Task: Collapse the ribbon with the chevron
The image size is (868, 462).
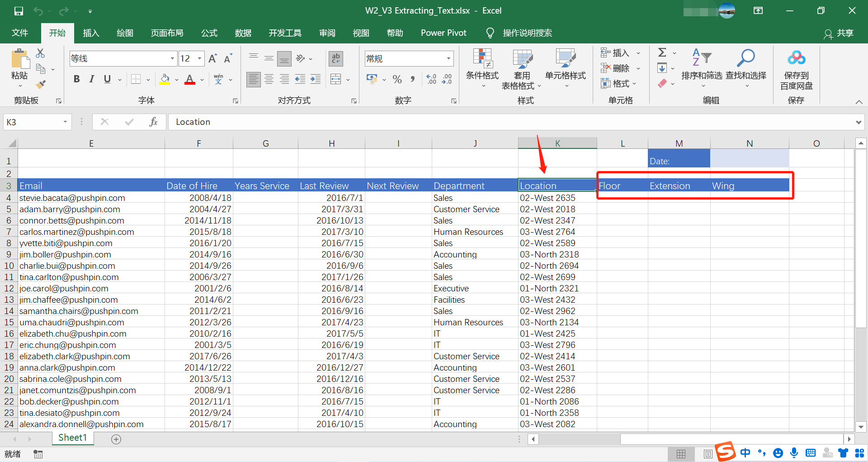Action: 859,102
